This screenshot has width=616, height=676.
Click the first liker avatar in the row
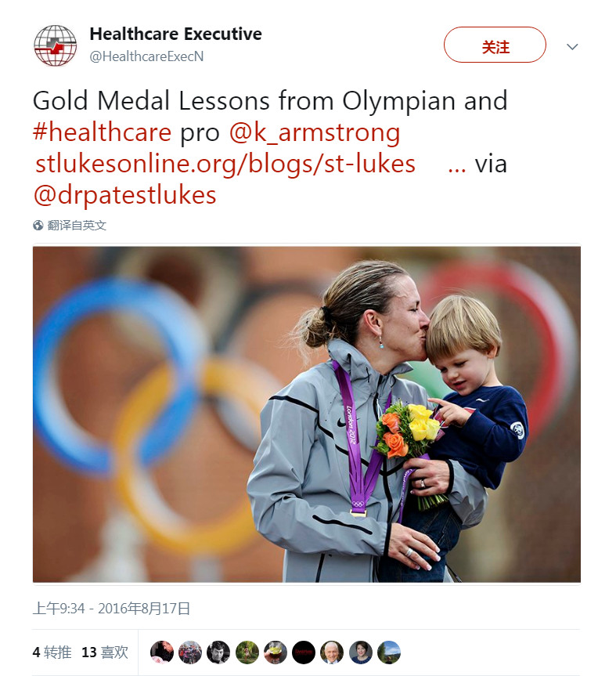(162, 652)
